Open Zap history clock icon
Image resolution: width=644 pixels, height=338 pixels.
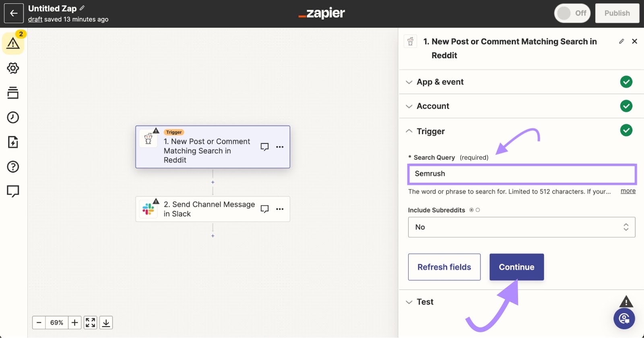pos(13,117)
